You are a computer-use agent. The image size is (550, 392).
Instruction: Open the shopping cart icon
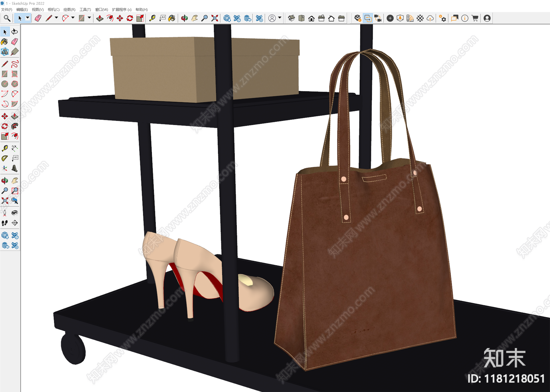tap(475, 18)
